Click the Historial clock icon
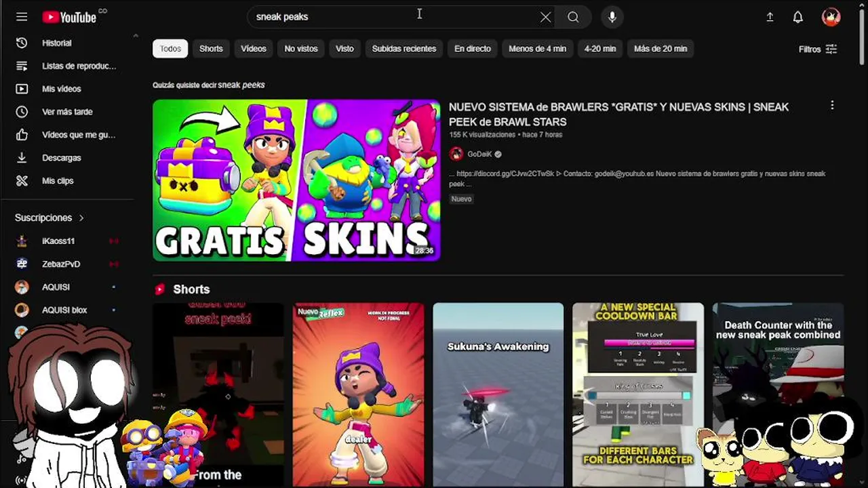This screenshot has width=868, height=488. pyautogui.click(x=22, y=43)
